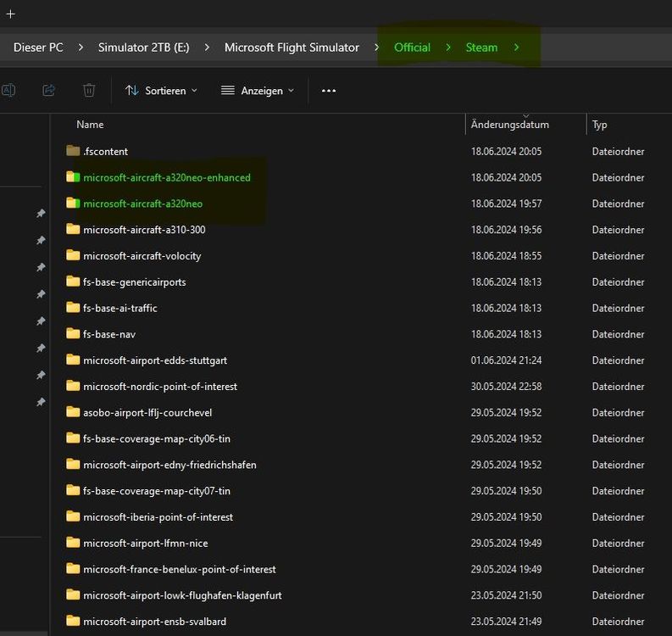Navigate to Microsoft Flight Simulator breadcrumb

coord(292,47)
